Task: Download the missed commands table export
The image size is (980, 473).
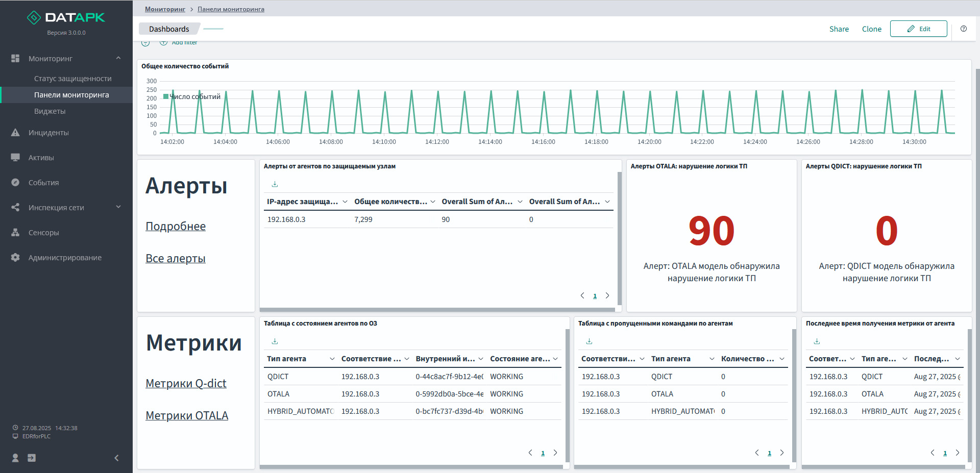Action: 589,341
